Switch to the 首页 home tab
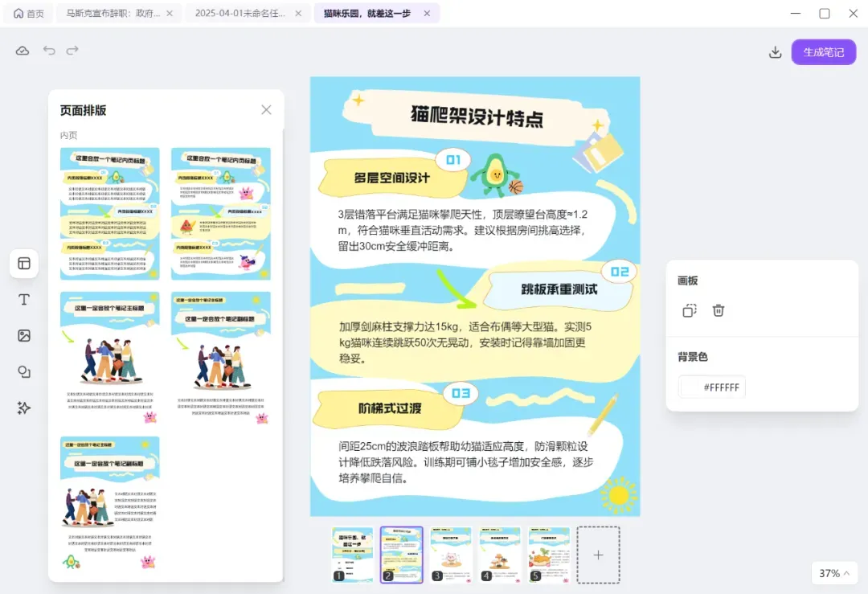Screen dimensions: 868x594 tap(29, 14)
